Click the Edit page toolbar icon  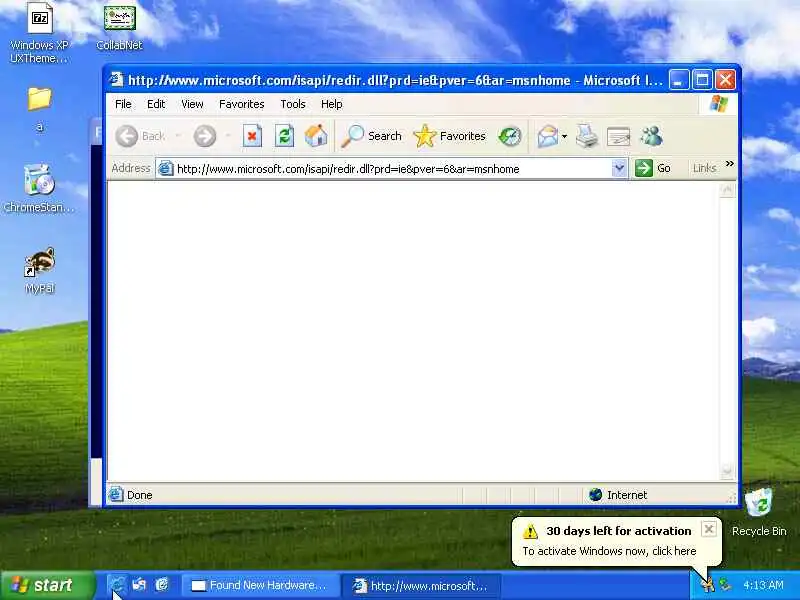(x=618, y=136)
